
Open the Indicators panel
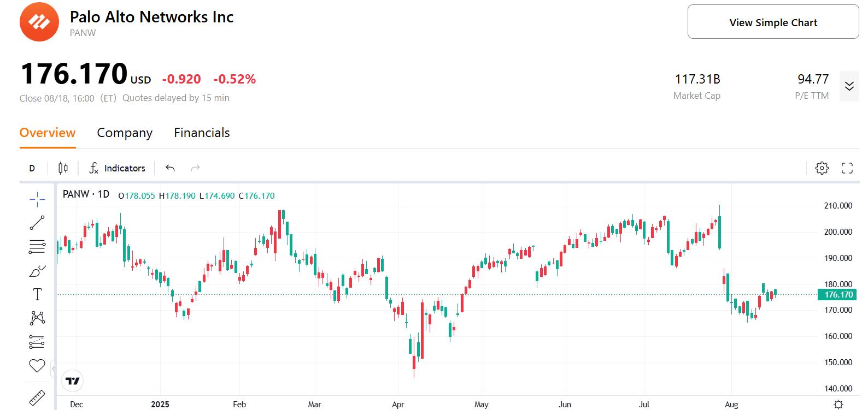click(x=117, y=168)
